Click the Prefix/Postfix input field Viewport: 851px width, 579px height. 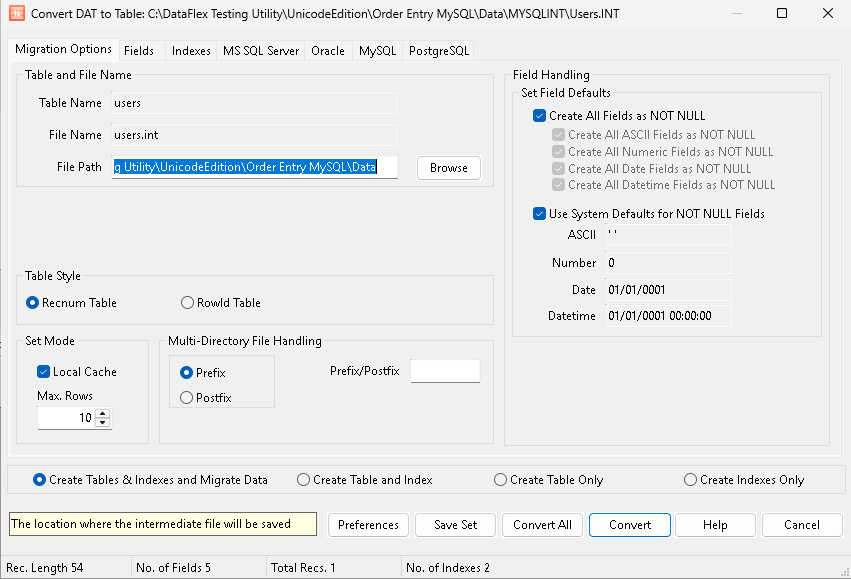[445, 371]
